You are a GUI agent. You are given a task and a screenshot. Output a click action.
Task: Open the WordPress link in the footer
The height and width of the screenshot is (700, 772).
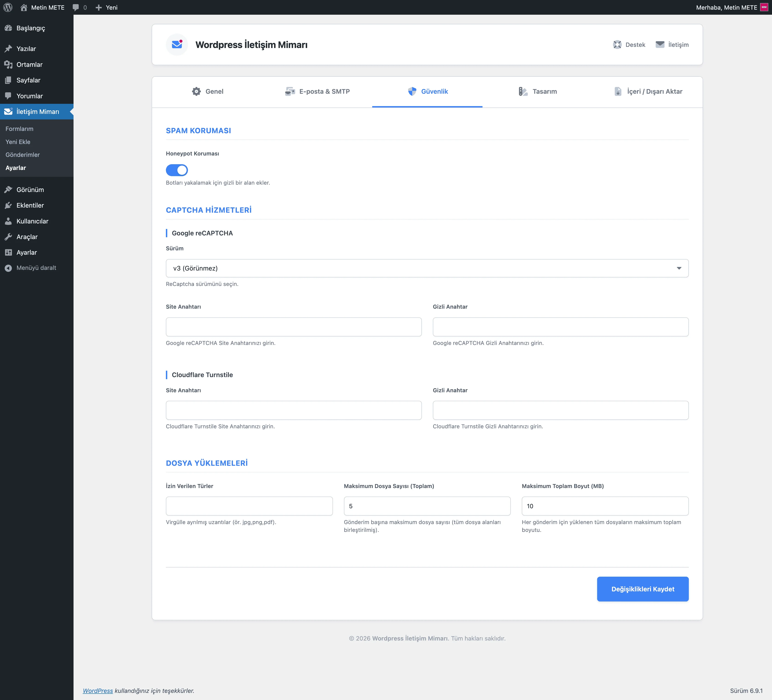98,690
